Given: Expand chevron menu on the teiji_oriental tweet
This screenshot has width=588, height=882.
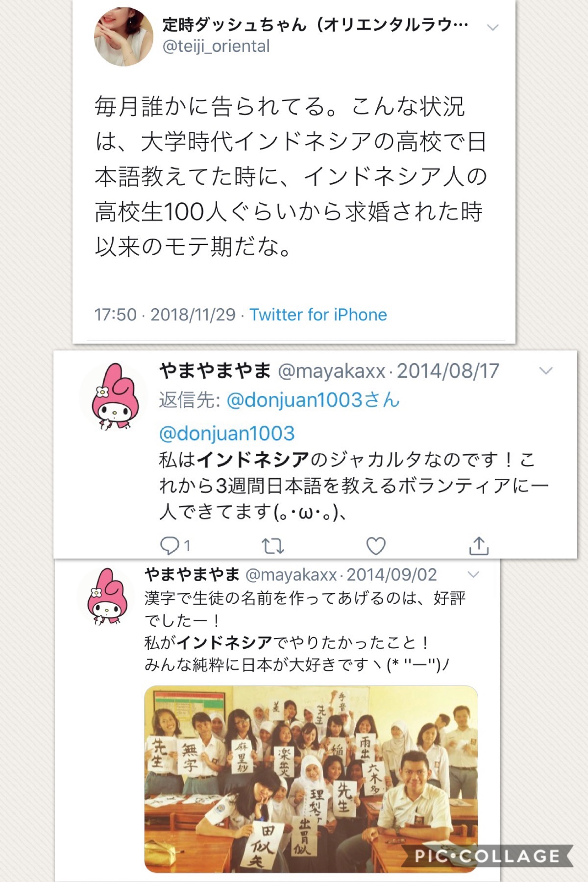Looking at the screenshot, I should click(492, 27).
